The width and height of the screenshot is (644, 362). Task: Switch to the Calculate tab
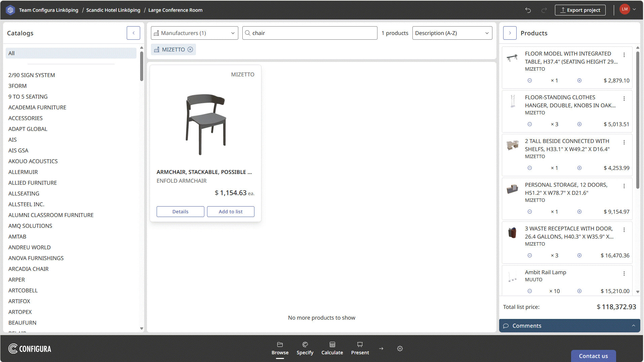click(332, 349)
